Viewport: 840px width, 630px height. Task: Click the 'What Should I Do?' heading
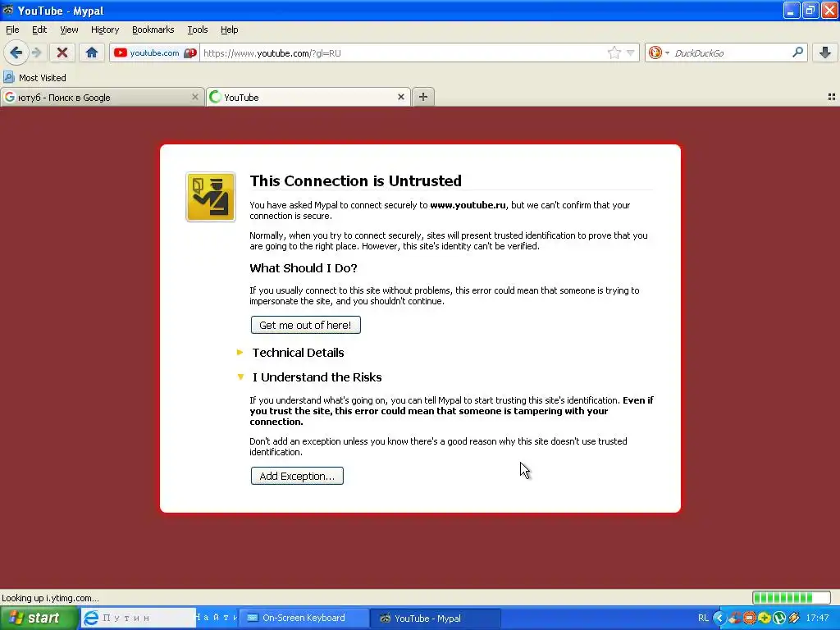(304, 268)
